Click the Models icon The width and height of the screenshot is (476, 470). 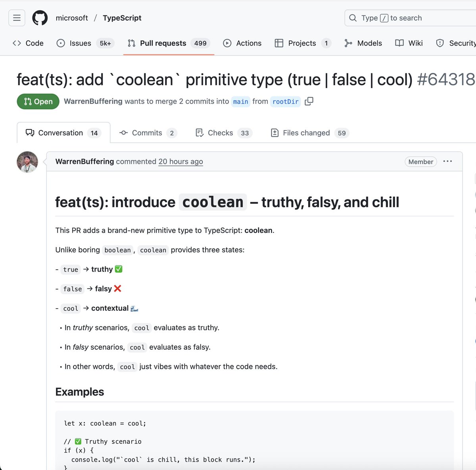348,43
